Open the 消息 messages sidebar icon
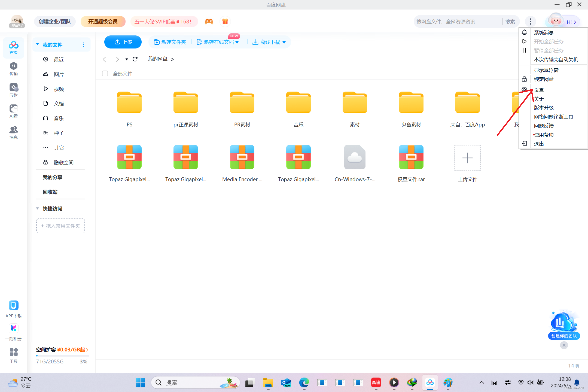 (x=14, y=133)
